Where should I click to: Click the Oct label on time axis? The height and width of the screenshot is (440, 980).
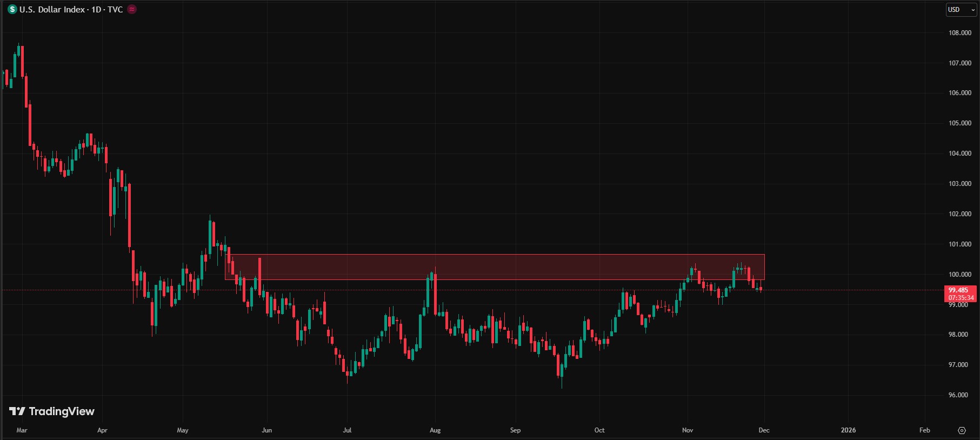click(599, 430)
